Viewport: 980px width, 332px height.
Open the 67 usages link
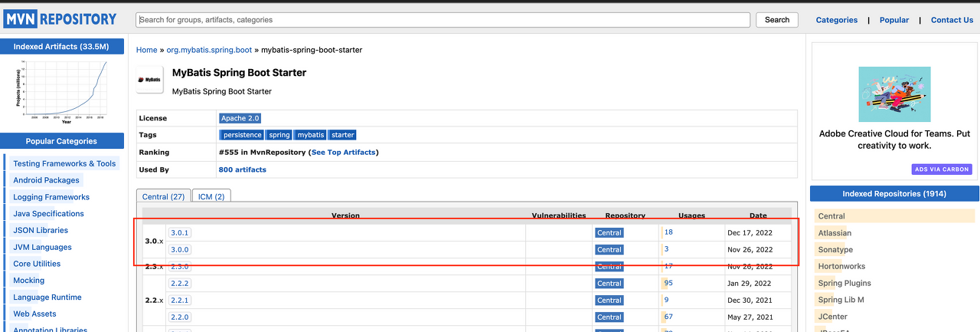click(668, 317)
